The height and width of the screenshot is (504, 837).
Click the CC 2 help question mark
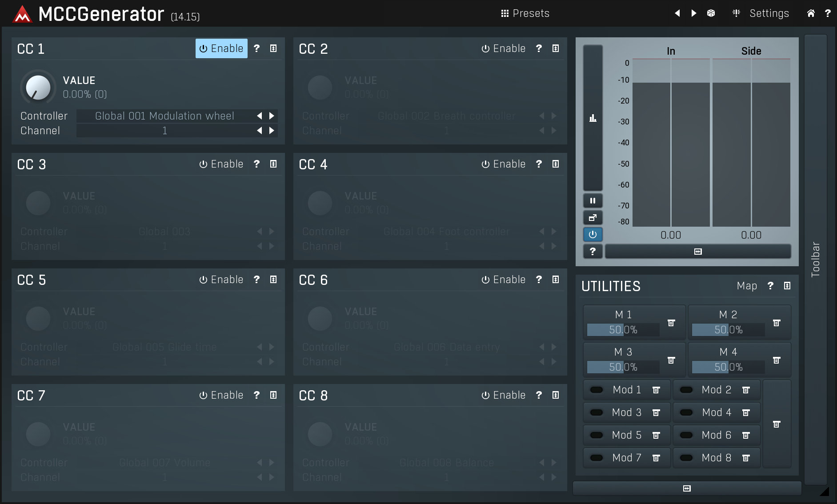(x=539, y=48)
